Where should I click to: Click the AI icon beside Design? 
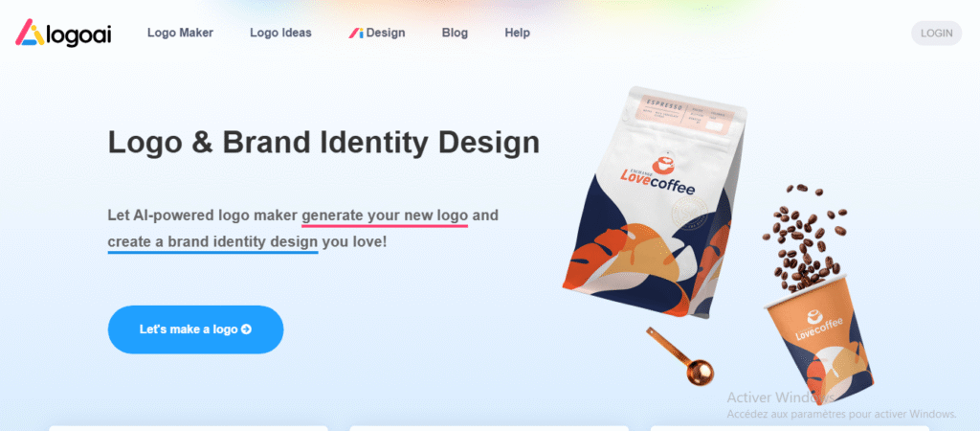coord(356,34)
